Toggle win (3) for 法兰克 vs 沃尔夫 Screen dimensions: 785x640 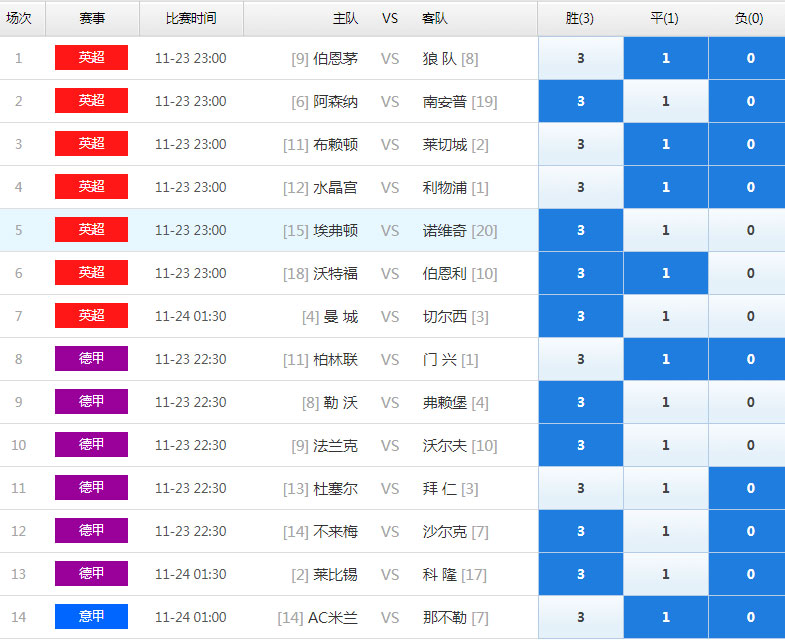[581, 446]
